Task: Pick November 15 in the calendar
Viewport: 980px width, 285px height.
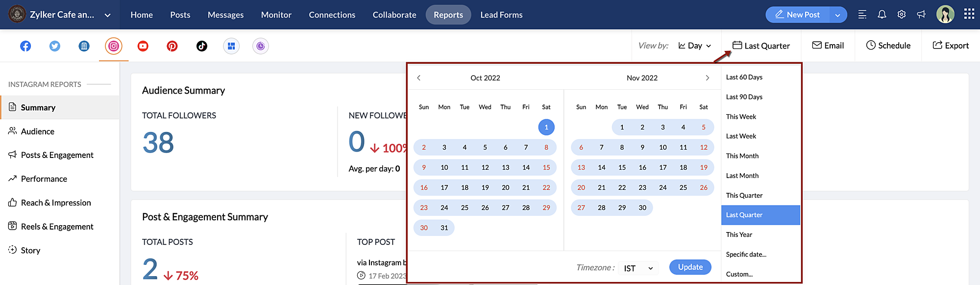Action: (x=622, y=167)
